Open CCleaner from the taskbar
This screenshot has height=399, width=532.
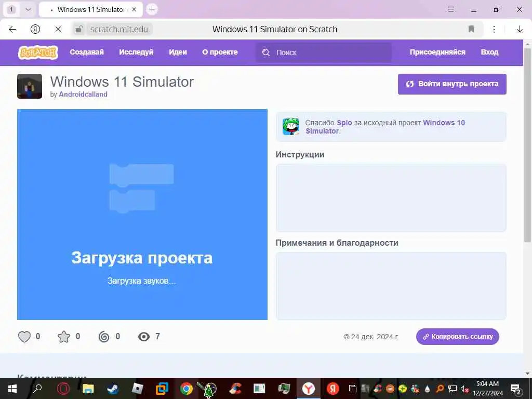point(235,389)
